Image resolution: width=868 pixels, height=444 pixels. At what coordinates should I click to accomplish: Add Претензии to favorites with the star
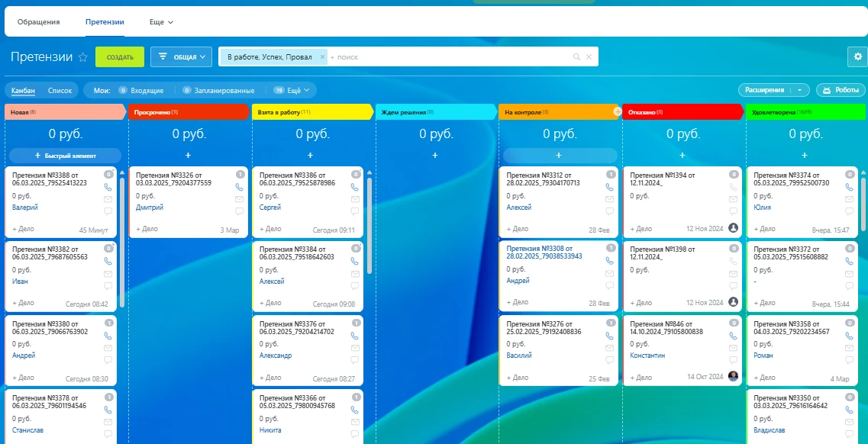click(83, 57)
